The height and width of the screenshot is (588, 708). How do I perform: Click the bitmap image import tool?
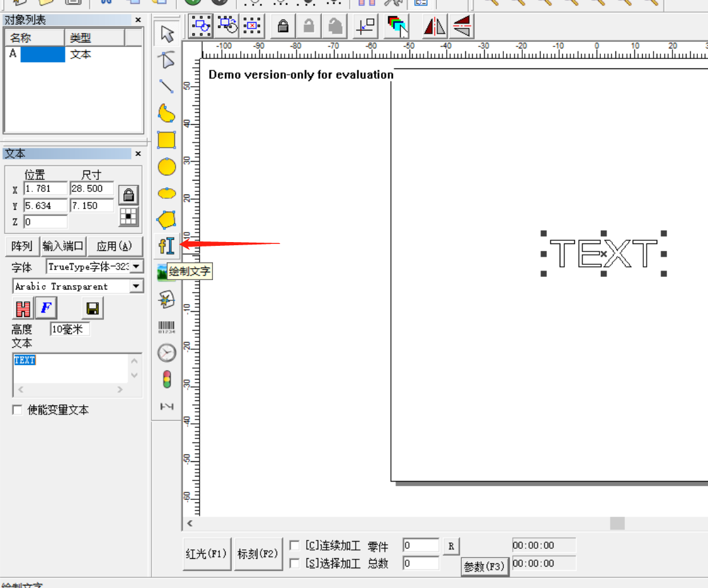161,272
